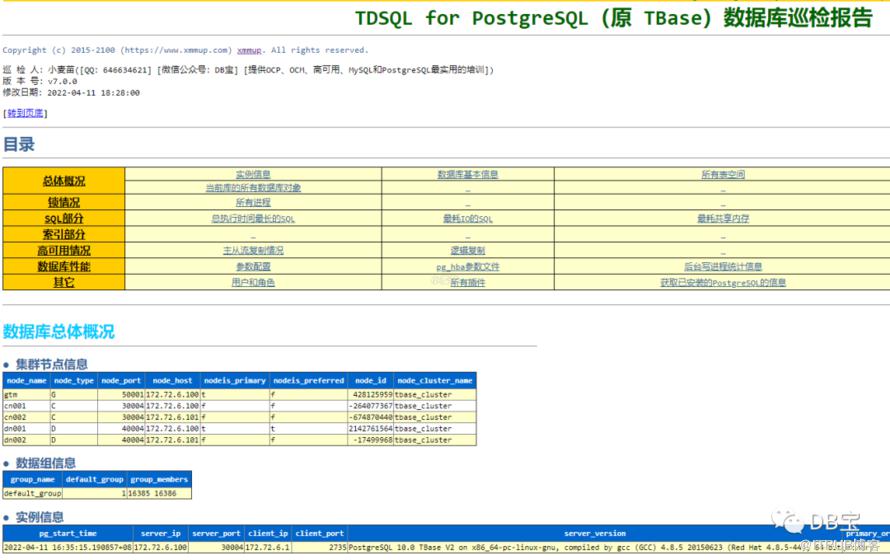Jump to 最耗IO的SQL section
890x560 pixels.
point(467,219)
